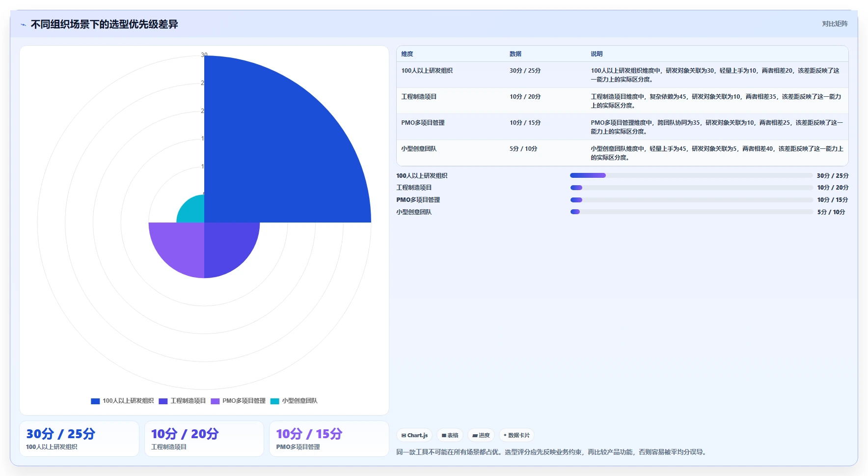Click legend text 小型创意团队
This screenshot has height=476, width=868.
299,401
